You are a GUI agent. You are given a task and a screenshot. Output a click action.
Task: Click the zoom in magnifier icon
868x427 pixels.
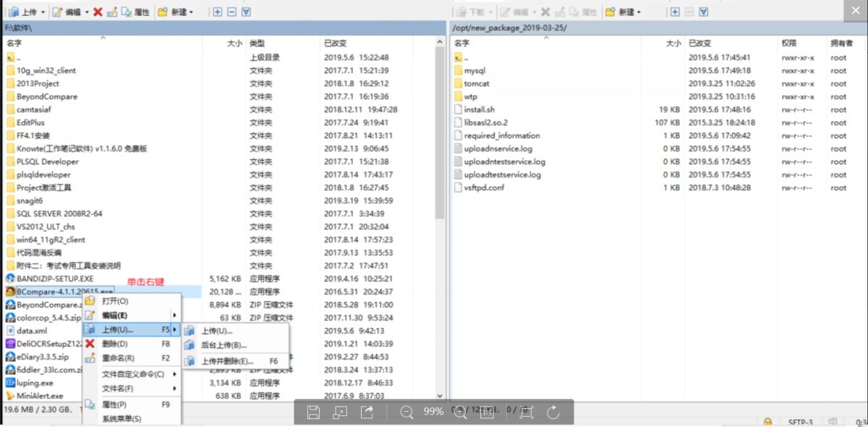pos(459,413)
